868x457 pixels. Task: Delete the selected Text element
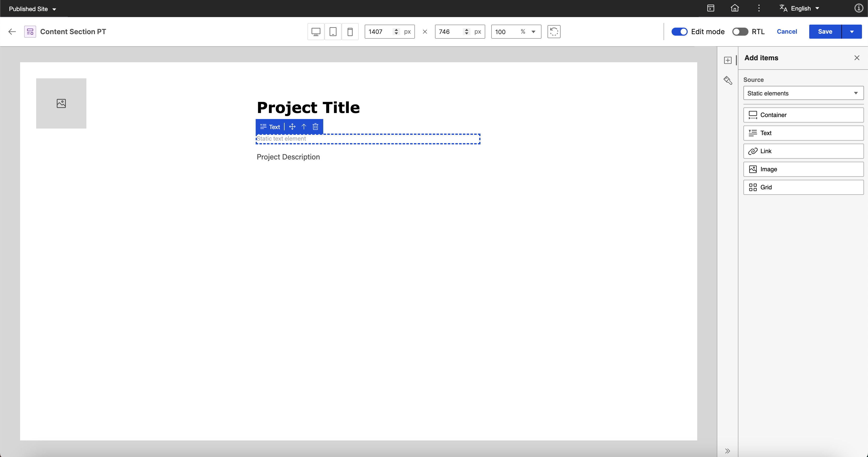click(x=315, y=127)
